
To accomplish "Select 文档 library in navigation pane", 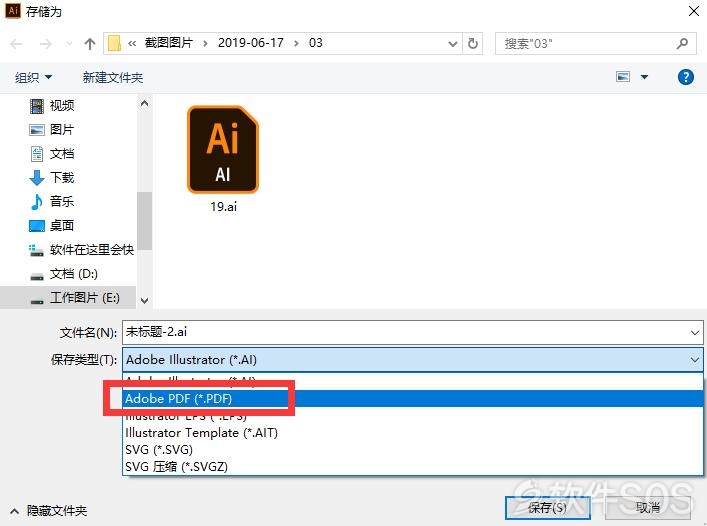I will click(x=62, y=154).
